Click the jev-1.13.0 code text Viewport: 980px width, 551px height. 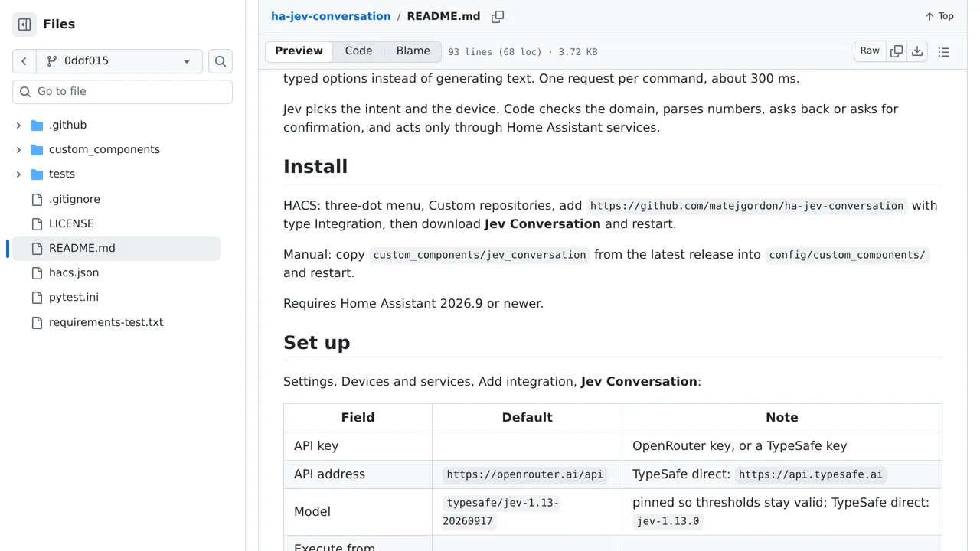668,521
